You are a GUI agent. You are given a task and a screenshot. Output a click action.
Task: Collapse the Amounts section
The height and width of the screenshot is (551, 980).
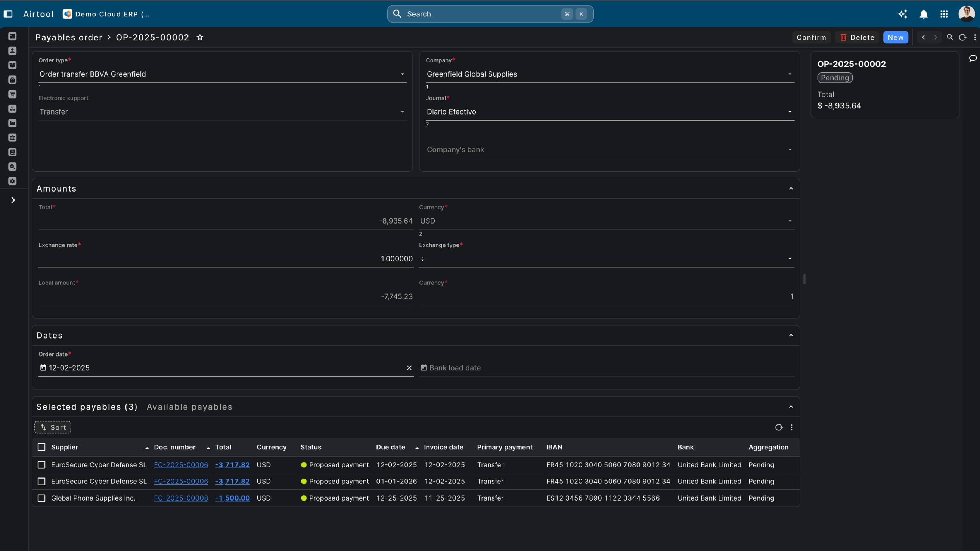[x=791, y=189]
